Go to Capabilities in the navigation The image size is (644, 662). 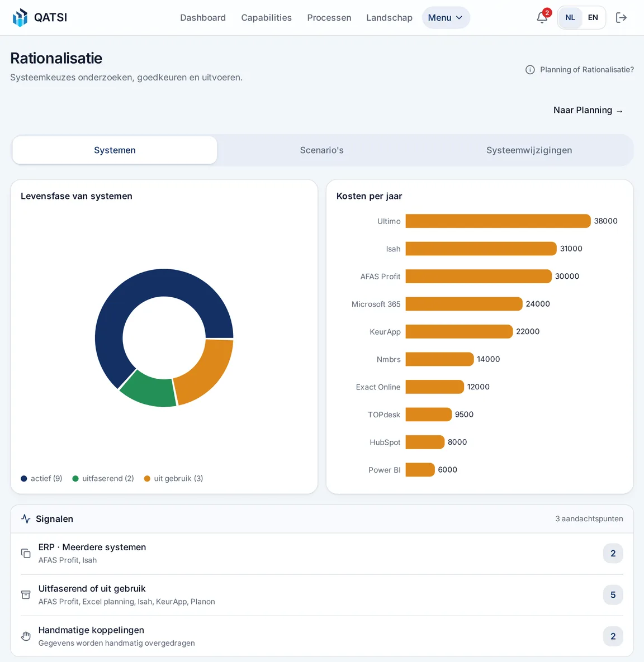click(x=266, y=18)
